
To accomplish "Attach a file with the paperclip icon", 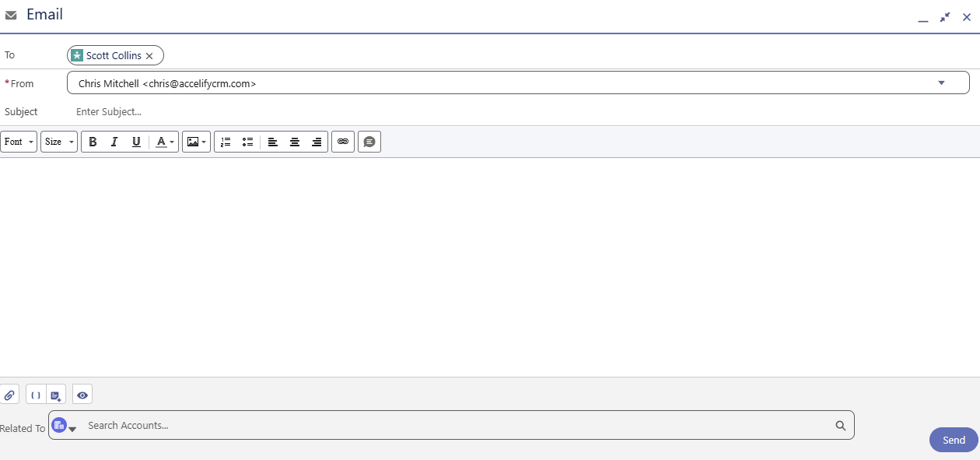I will click(9, 395).
